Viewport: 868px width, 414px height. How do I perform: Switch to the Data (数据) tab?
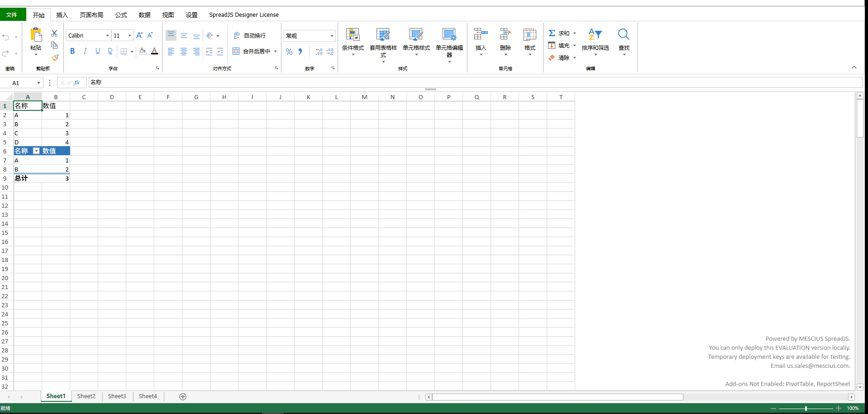[x=144, y=15]
